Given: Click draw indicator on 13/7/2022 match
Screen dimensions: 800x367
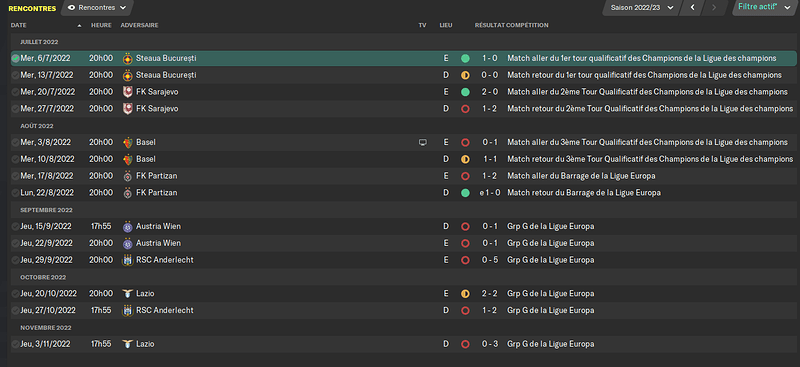Looking at the screenshot, I should pos(465,76).
